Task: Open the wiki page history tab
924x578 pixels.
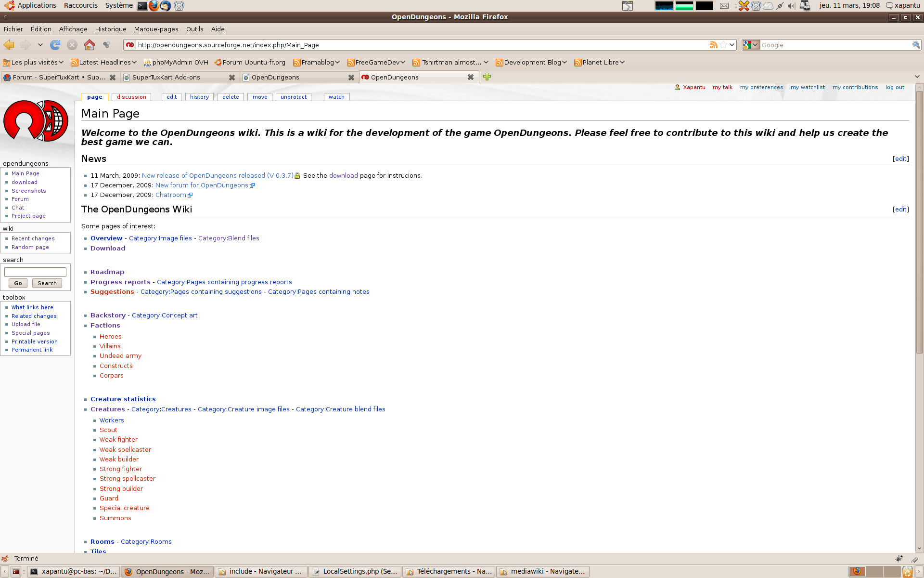Action: (199, 97)
